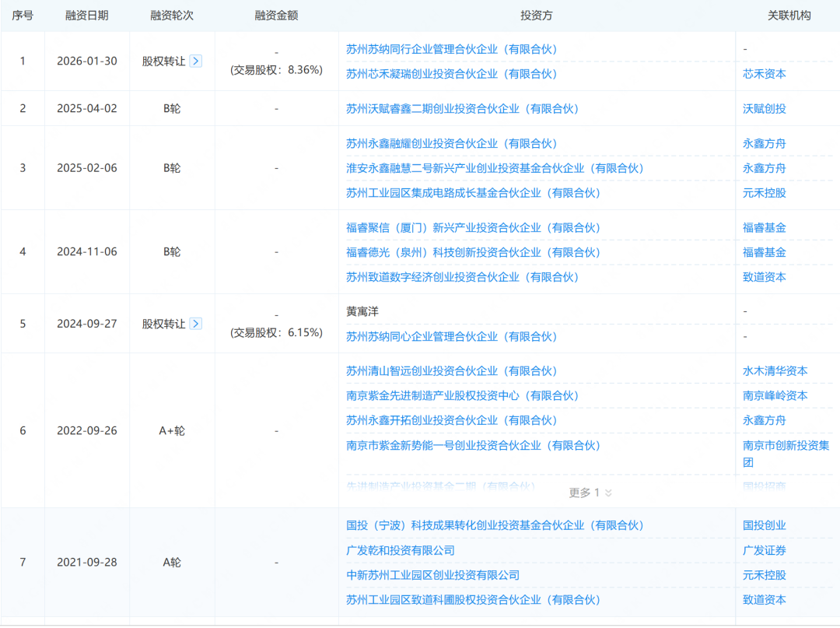Image resolution: width=840 pixels, height=628 pixels.
Task: Open investor 苏州芯禾凝瑞创业投资合伙企业
Action: [x=452, y=74]
